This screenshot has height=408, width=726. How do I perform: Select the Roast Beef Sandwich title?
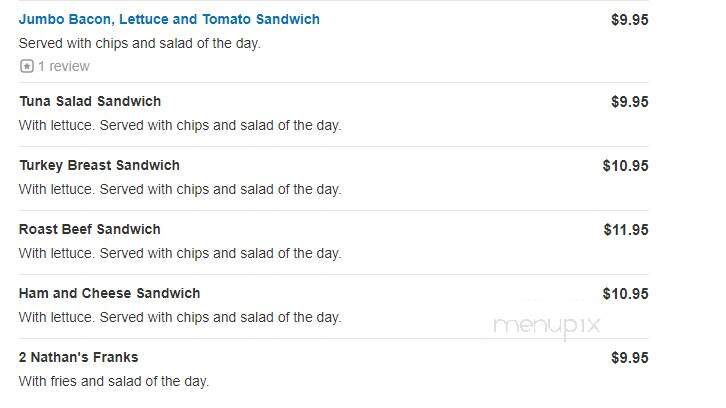click(89, 229)
